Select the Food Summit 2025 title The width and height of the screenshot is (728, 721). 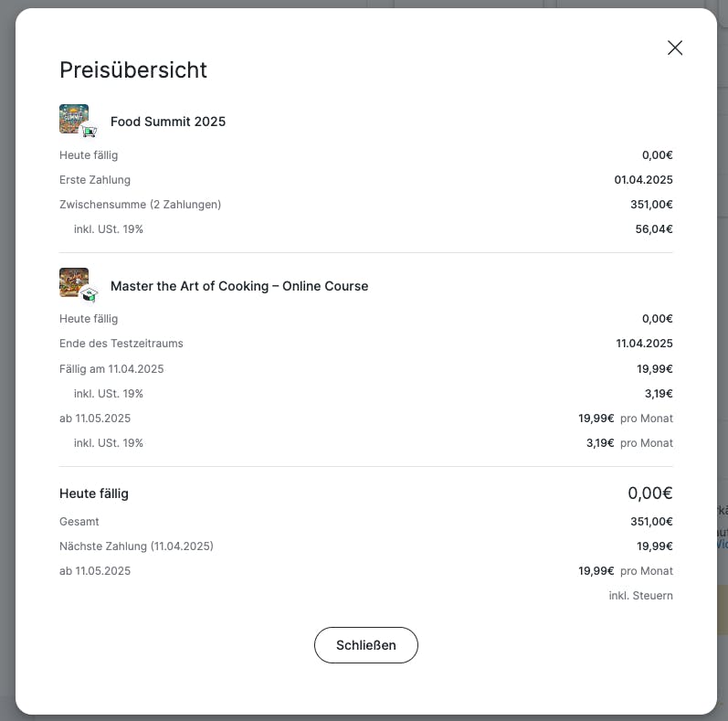(168, 122)
